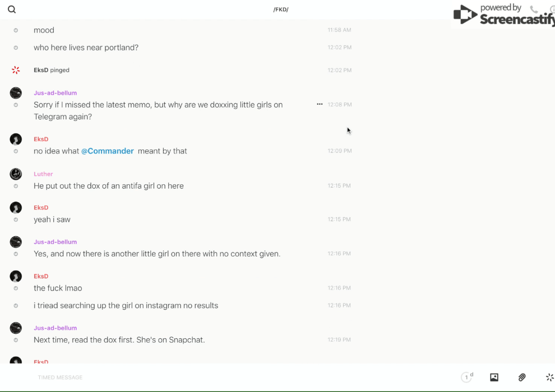Open three-dot options on 12:08 PM message

320,104
